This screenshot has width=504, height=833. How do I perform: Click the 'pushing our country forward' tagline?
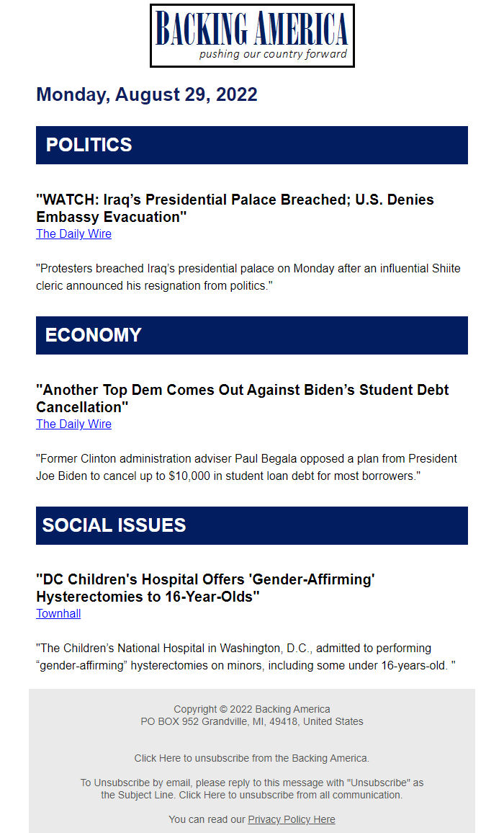tap(273, 54)
